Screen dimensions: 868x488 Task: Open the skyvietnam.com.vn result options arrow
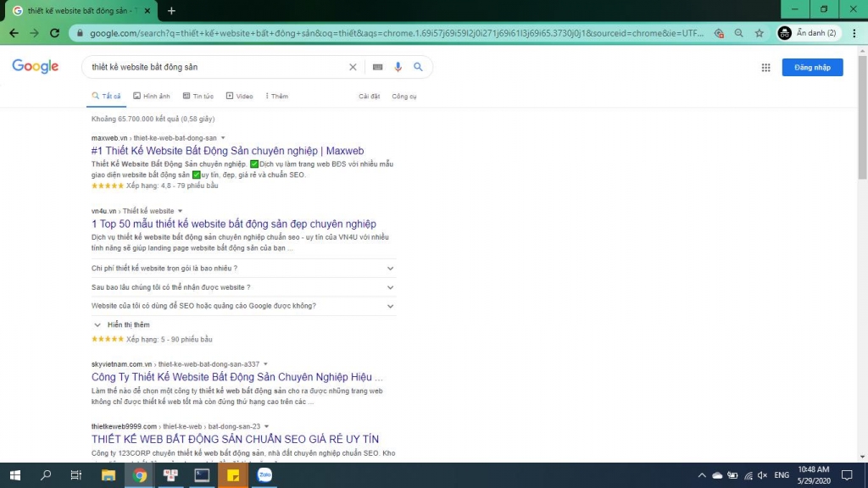tap(265, 364)
